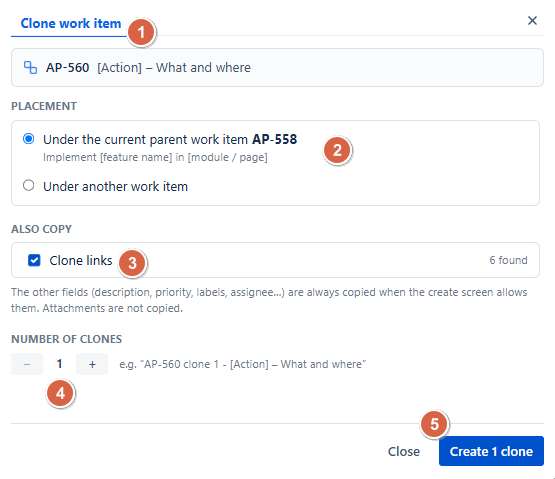Select the Clone work item tab

(71, 23)
